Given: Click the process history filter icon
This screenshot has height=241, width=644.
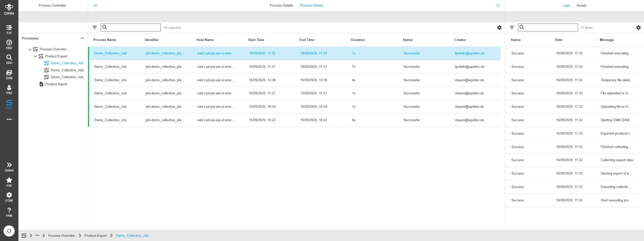Looking at the screenshot, I should pos(94,28).
